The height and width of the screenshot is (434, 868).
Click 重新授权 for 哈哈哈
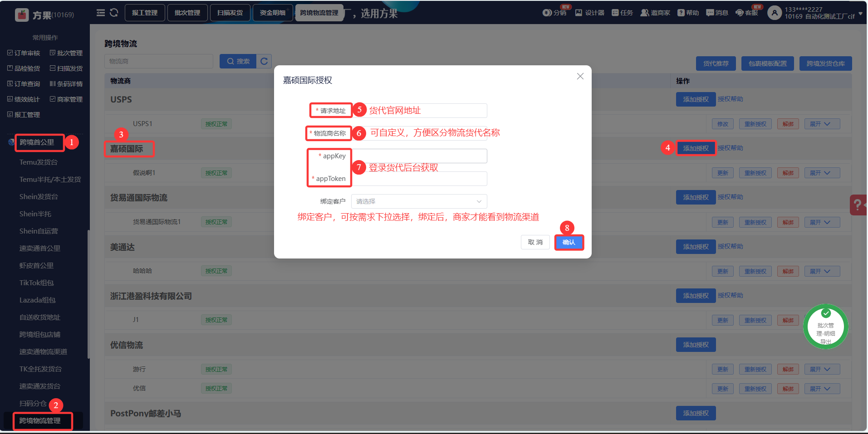pyautogui.click(x=755, y=271)
